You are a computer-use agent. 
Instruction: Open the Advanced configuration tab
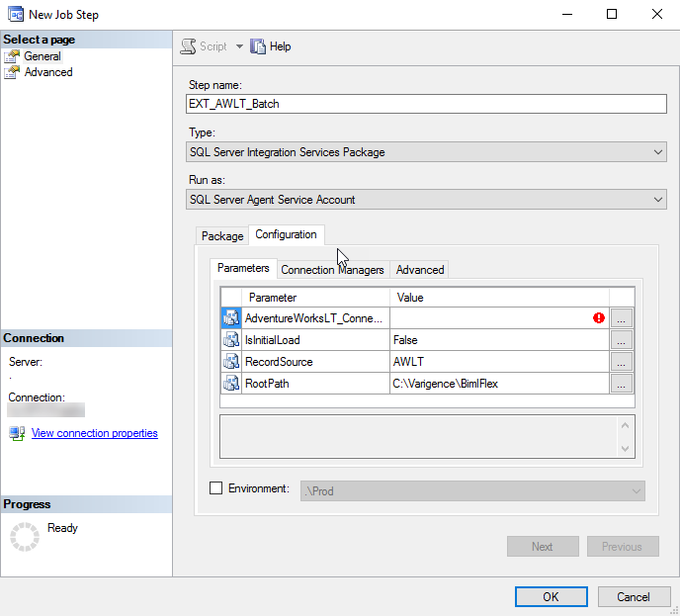point(420,270)
